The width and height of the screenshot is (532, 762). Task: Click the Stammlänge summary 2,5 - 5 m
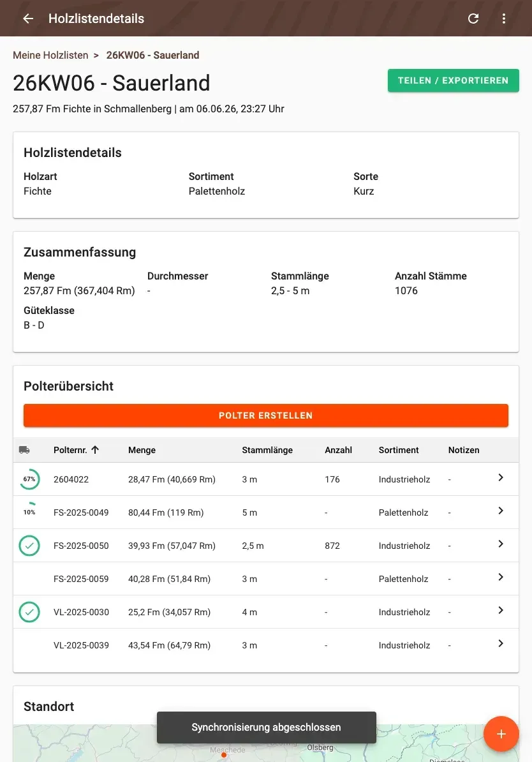tap(290, 290)
